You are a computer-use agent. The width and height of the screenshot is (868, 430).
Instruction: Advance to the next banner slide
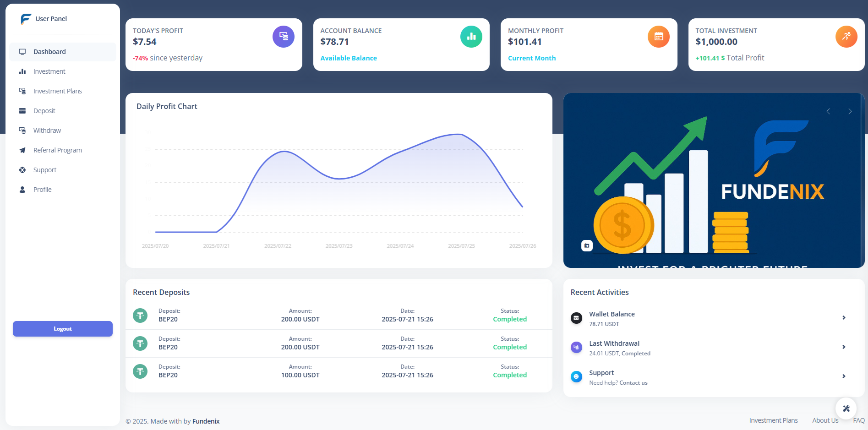tap(850, 111)
